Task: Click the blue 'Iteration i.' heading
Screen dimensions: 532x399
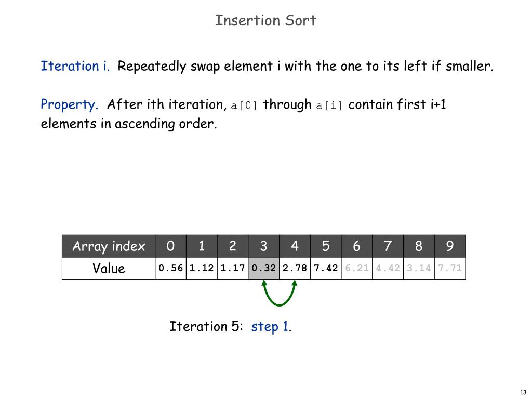Action: click(75, 66)
